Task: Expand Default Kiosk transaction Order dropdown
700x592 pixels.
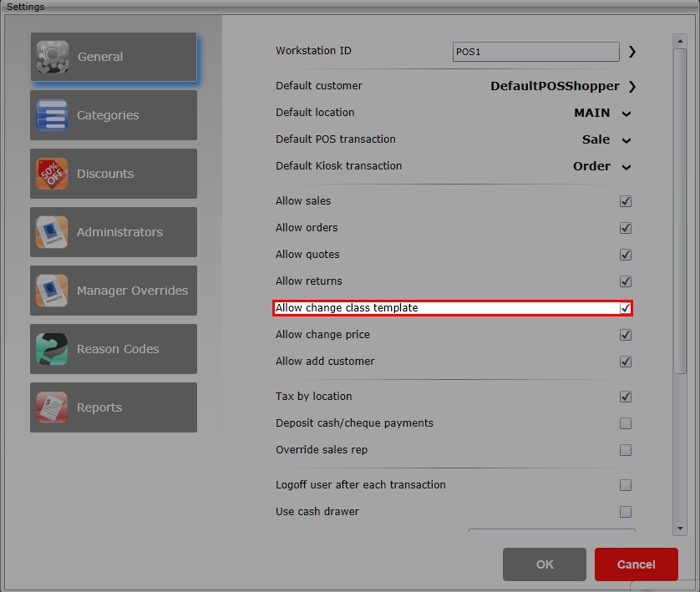Action: (626, 167)
